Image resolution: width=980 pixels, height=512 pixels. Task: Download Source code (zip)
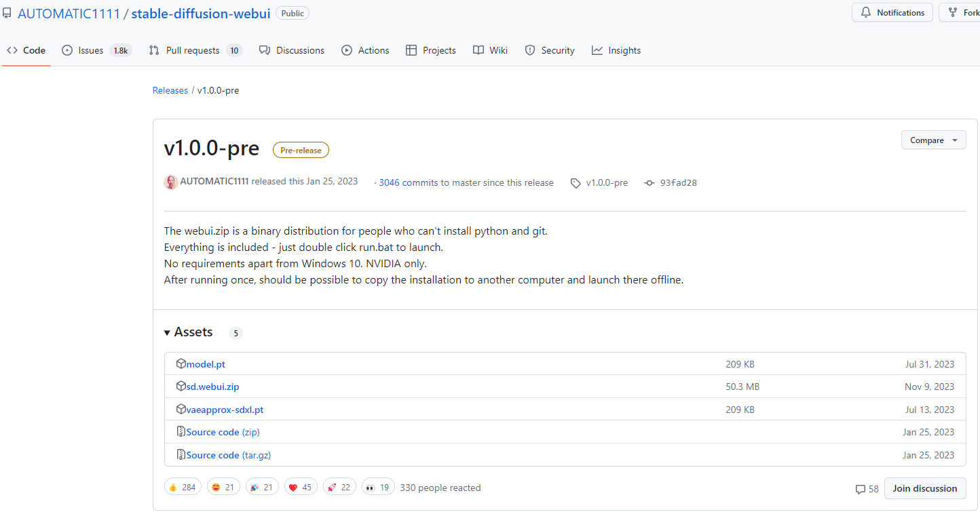(x=223, y=432)
